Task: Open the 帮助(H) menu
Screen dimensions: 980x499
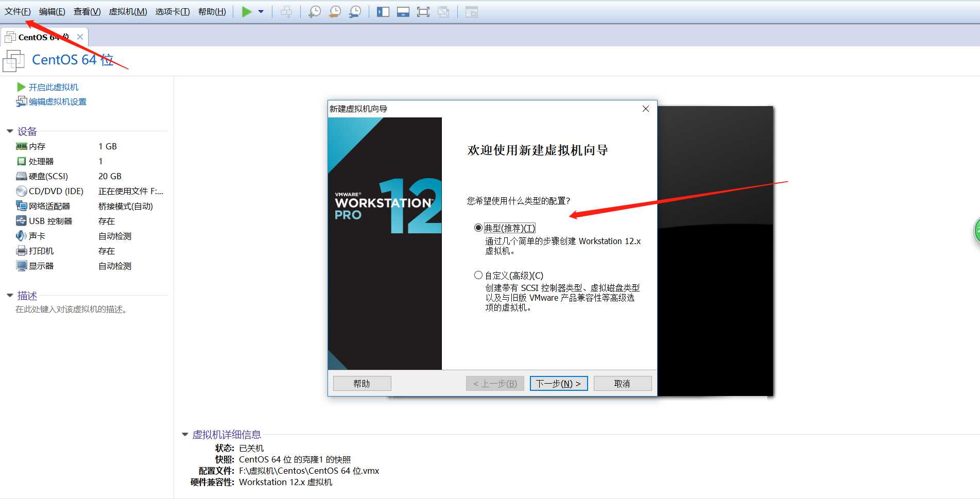Action: [x=212, y=11]
